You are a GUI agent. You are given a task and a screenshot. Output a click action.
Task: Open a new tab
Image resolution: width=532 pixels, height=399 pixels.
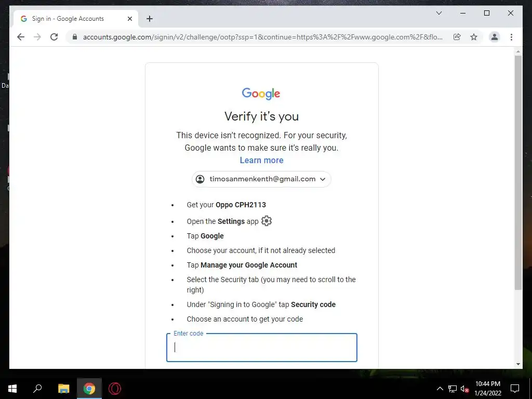[x=150, y=19]
